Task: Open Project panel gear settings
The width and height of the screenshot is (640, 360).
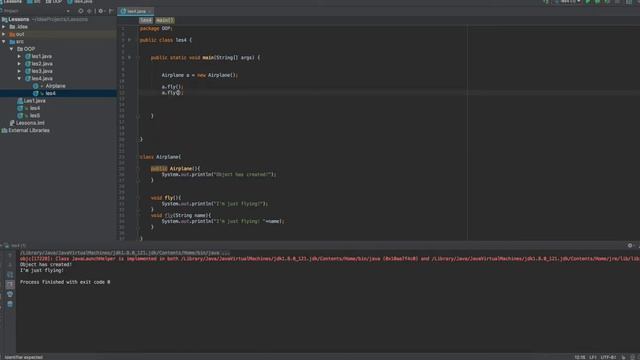Action: click(x=101, y=11)
